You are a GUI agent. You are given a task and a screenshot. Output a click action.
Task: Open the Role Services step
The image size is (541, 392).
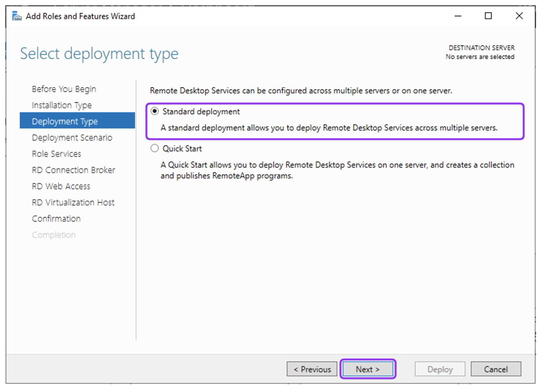[x=56, y=154]
